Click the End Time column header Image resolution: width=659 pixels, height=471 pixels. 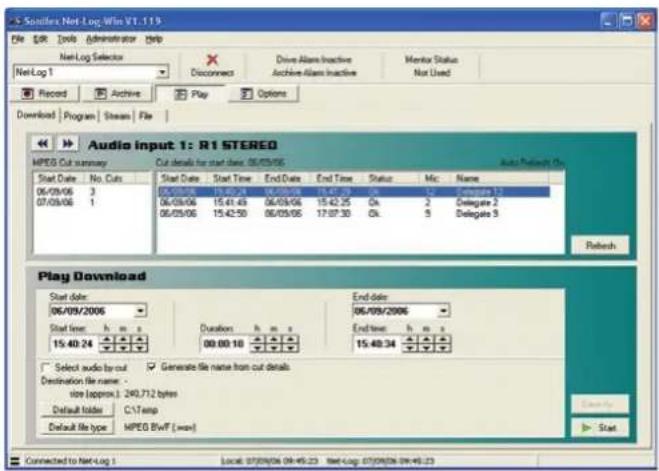tap(338, 179)
